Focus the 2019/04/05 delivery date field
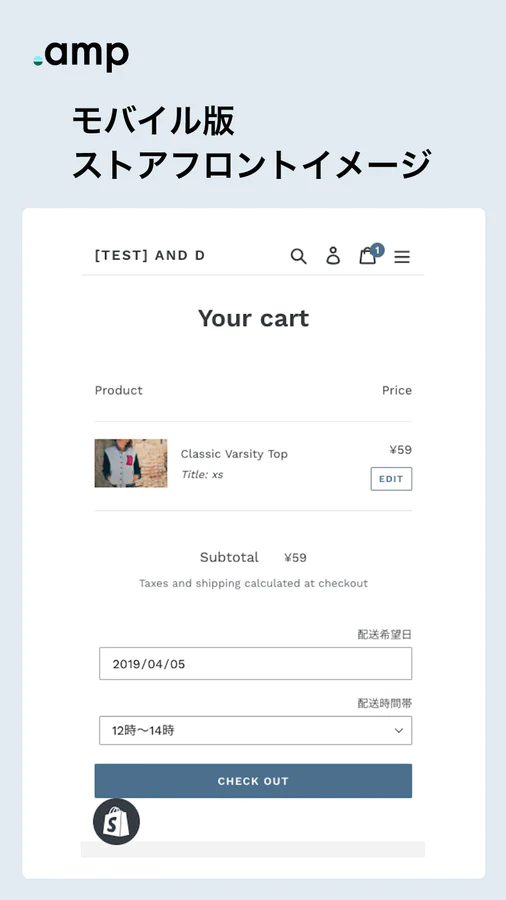 click(x=255, y=664)
